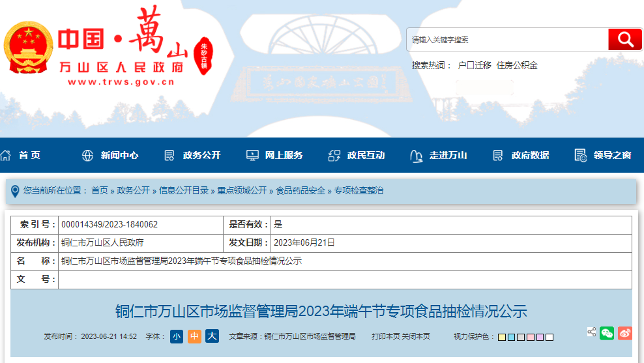Viewport: 644px width, 363px height.
Task: Click the 政民互动 interaction icon
Action: [x=334, y=155]
